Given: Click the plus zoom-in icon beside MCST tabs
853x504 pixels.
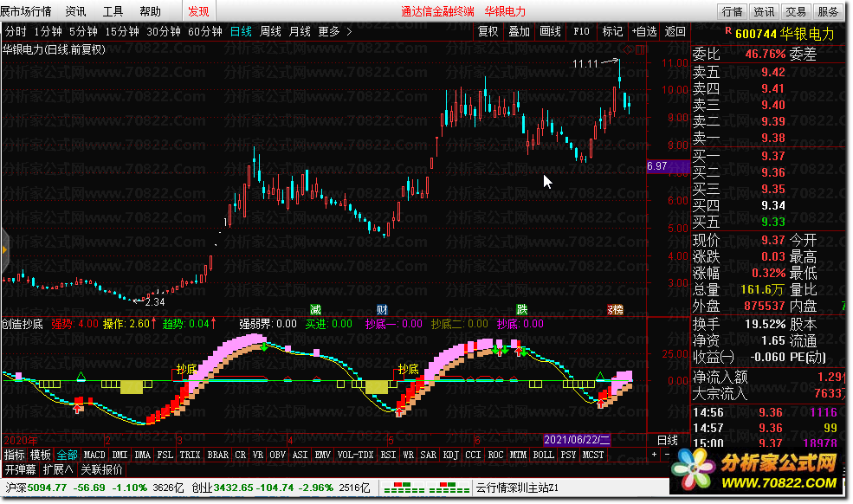Looking at the screenshot, I should 654,455.
